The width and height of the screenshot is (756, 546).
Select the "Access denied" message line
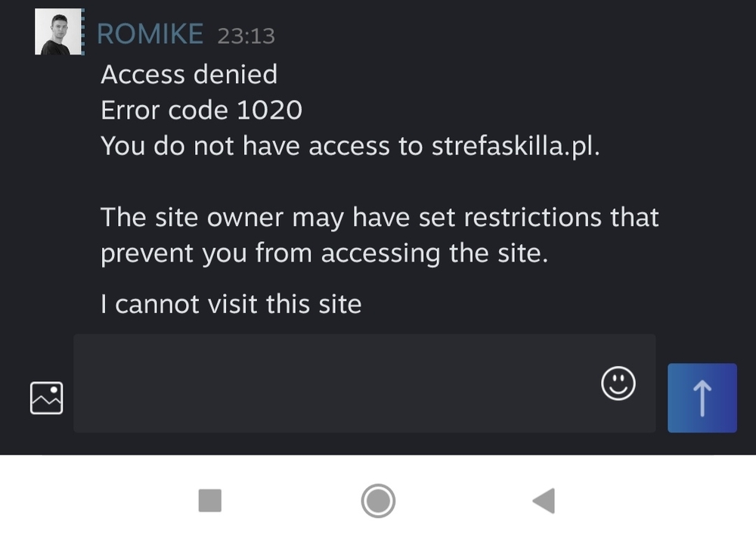click(189, 74)
